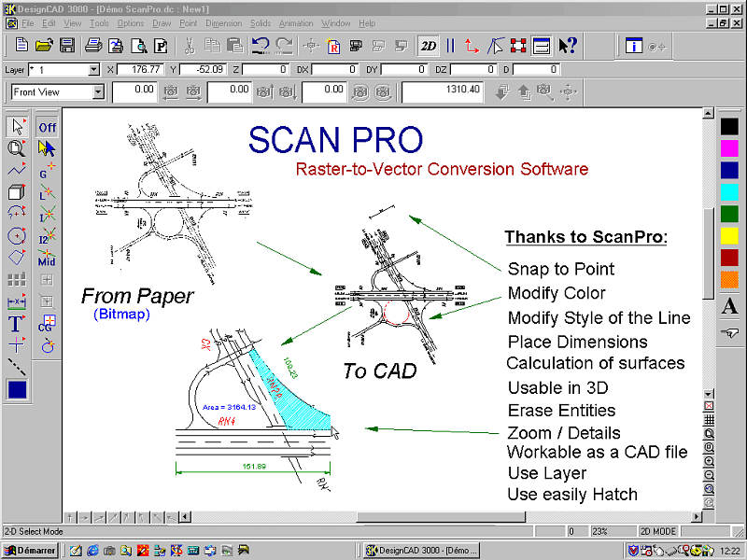Toggle center of gravity CG snap
This screenshot has height=560, width=747.
pyautogui.click(x=47, y=323)
